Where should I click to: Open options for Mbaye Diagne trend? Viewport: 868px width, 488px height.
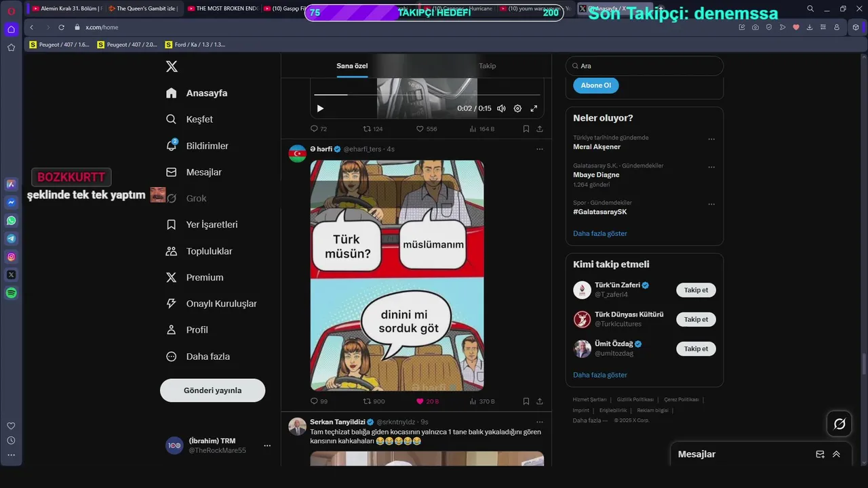(711, 167)
